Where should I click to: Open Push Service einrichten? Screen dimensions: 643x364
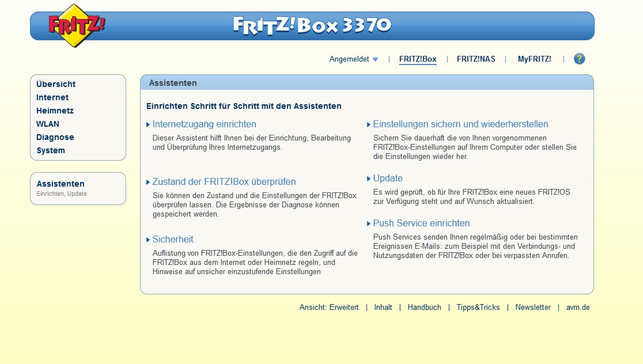point(421,223)
